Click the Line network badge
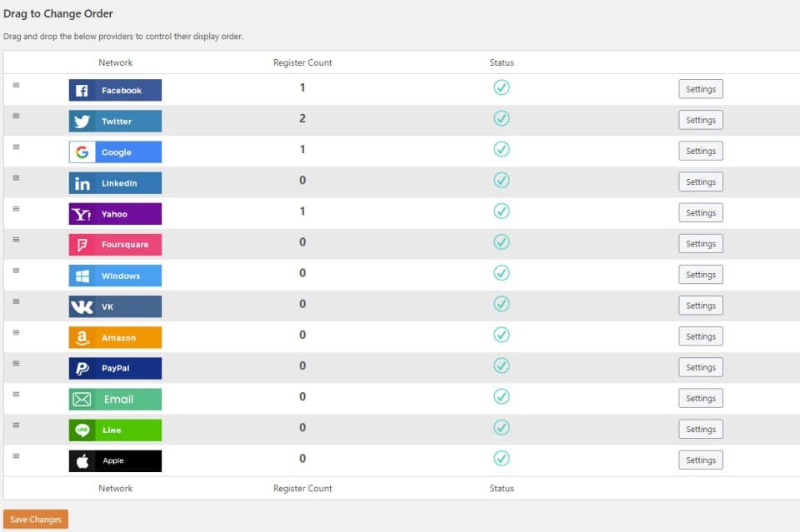Viewport: 800px width, 532px height. pyautogui.click(x=115, y=430)
